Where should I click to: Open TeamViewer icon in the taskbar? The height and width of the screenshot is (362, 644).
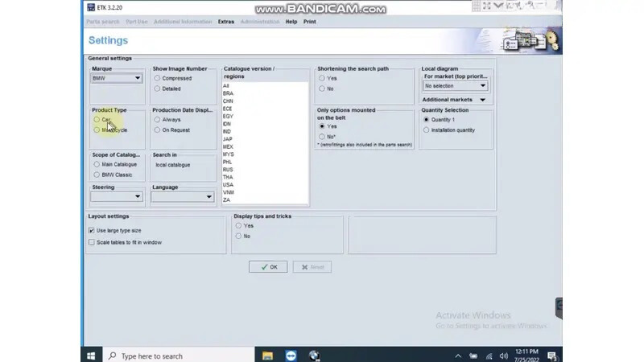pyautogui.click(x=291, y=356)
